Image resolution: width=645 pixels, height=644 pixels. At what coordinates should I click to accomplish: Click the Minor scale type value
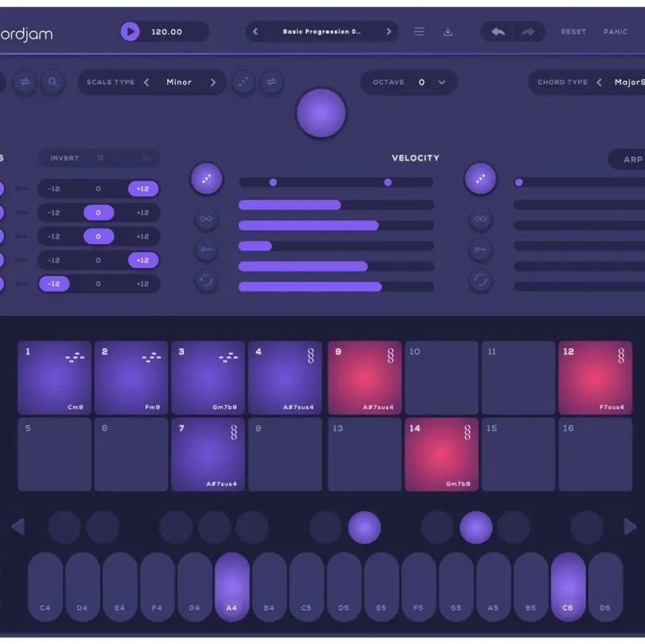tap(179, 82)
